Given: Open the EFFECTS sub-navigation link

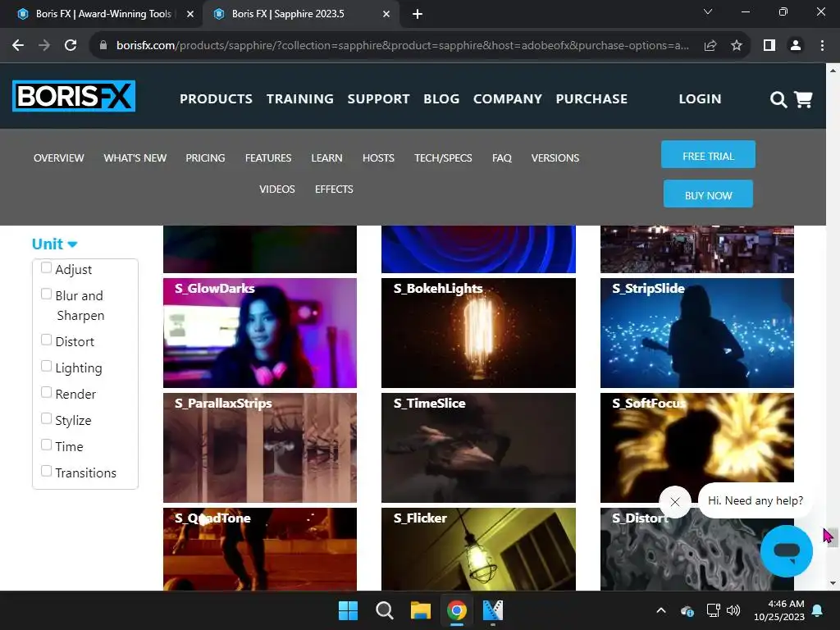Looking at the screenshot, I should [x=334, y=189].
